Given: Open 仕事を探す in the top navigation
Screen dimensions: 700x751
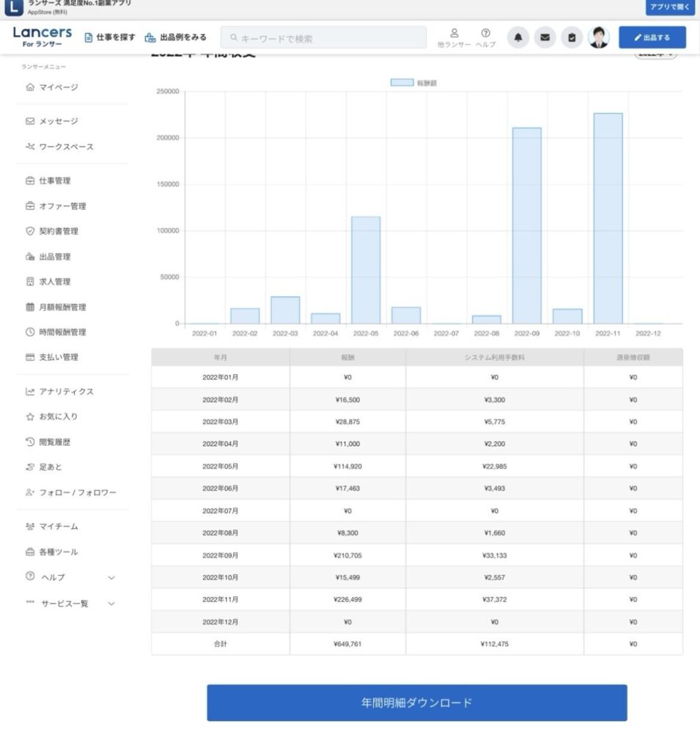Looking at the screenshot, I should coord(110,37).
